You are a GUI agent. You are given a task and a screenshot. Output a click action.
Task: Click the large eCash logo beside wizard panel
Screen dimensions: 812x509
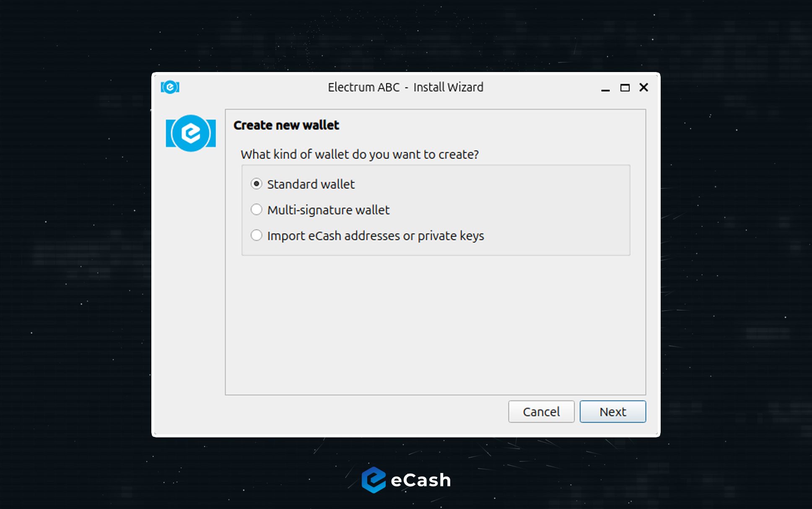click(x=191, y=133)
